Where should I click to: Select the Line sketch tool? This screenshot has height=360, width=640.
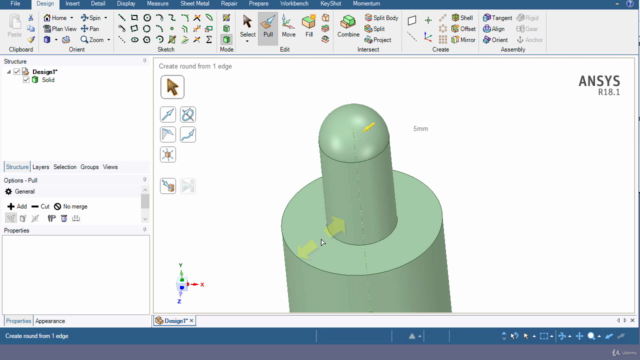pos(122,18)
